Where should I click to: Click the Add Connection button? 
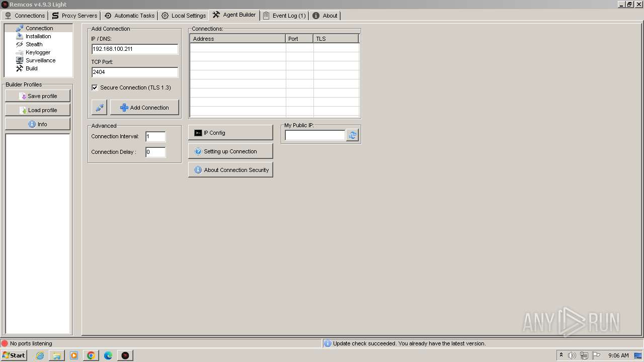click(x=144, y=108)
